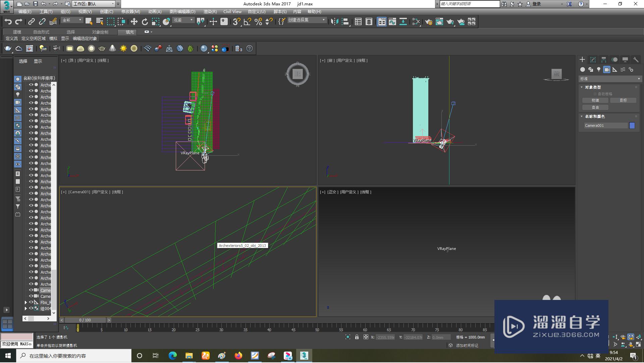Click the 定义流 ribbon button
Viewport: 644px width, 363px height.
(x=12, y=39)
